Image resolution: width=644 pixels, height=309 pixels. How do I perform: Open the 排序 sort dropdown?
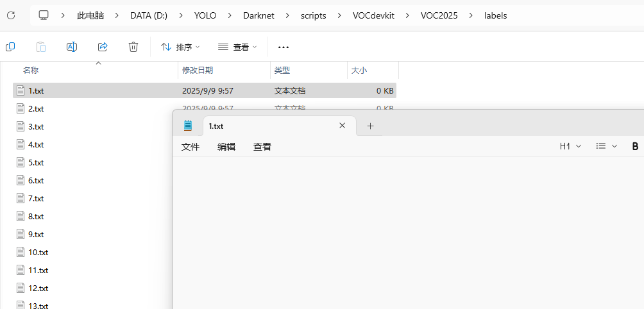180,47
